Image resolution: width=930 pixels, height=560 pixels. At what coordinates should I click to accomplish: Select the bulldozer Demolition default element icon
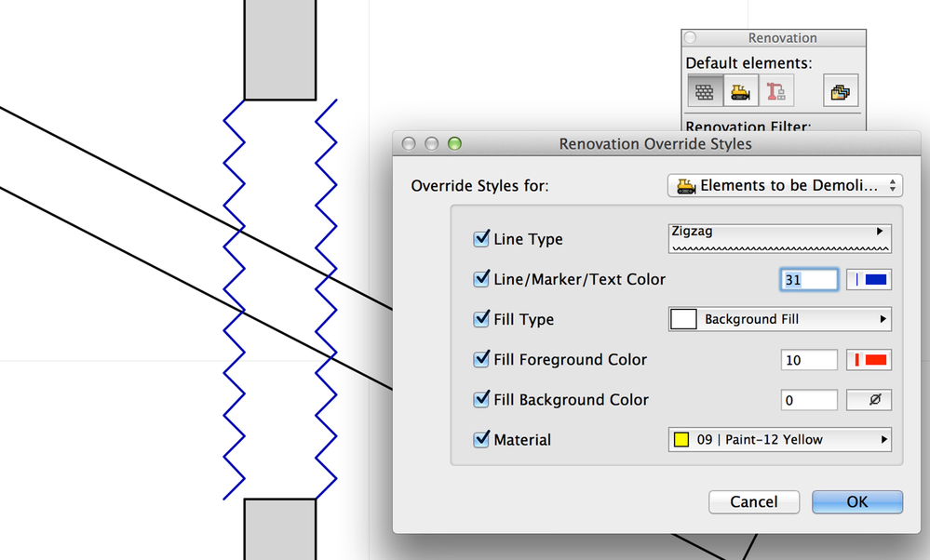click(x=739, y=90)
